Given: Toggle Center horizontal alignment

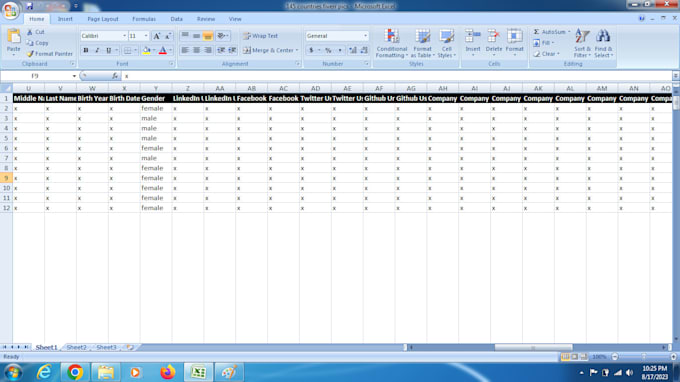Looking at the screenshot, I should pyautogui.click(x=196, y=50).
